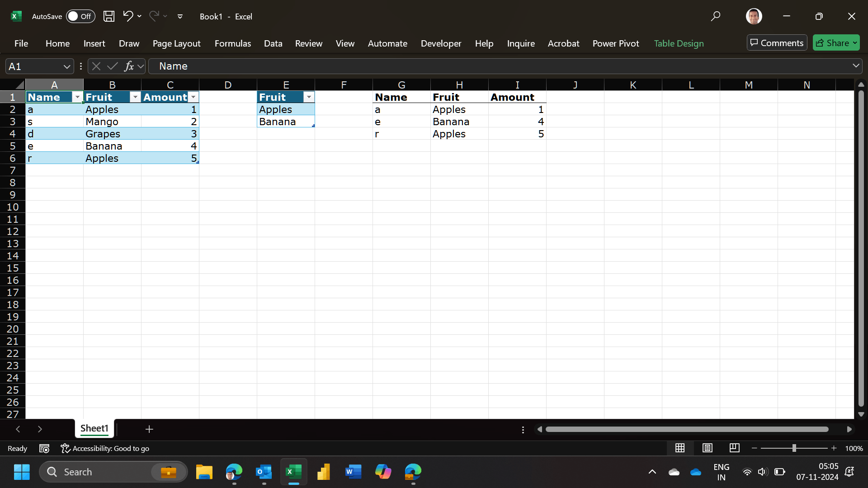868x488 pixels.
Task: Click the horizontal scrollbar thumb
Action: click(687, 429)
